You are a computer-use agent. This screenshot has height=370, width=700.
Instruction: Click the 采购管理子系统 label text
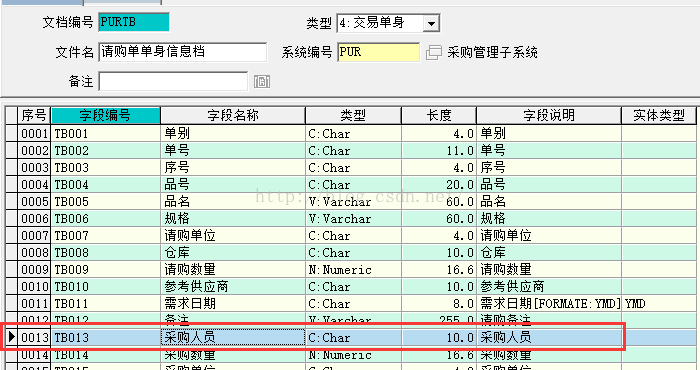click(492, 52)
